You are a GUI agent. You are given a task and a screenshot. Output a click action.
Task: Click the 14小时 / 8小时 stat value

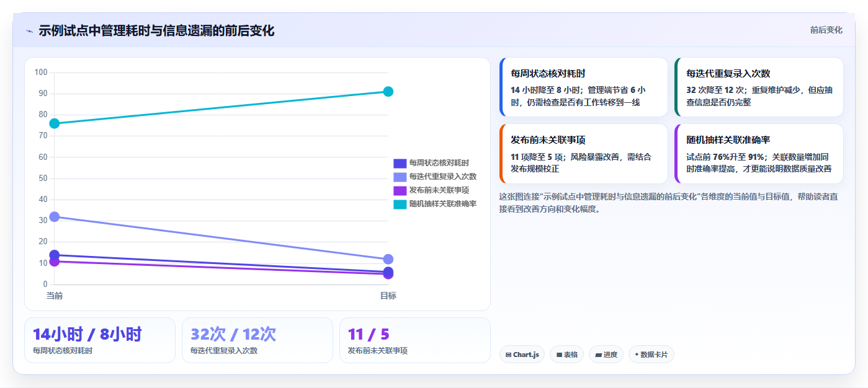(x=87, y=335)
